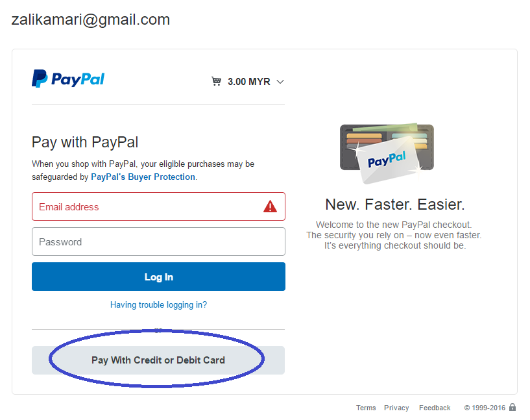Image resolution: width=530 pixels, height=420 pixels.
Task: Click the red warning triangle icon
Action: pyautogui.click(x=270, y=206)
